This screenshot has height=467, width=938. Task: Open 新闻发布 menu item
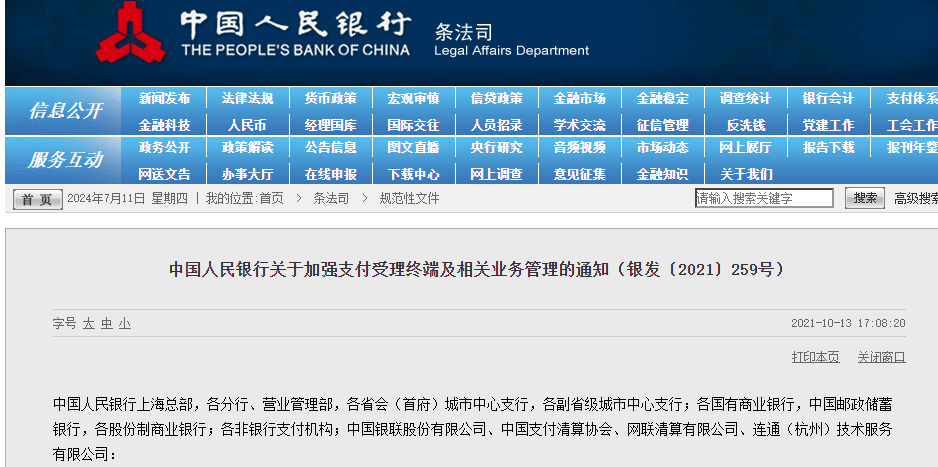point(165,99)
